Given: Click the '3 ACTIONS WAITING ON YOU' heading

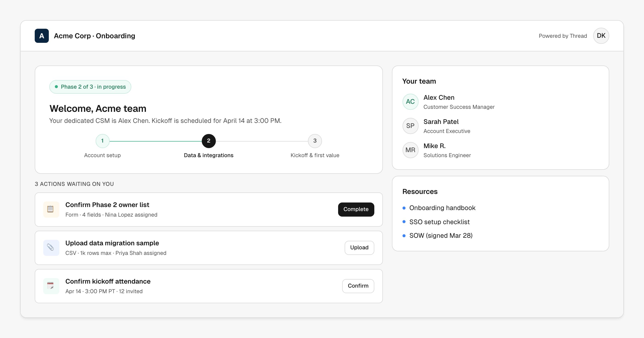Looking at the screenshot, I should [74, 184].
